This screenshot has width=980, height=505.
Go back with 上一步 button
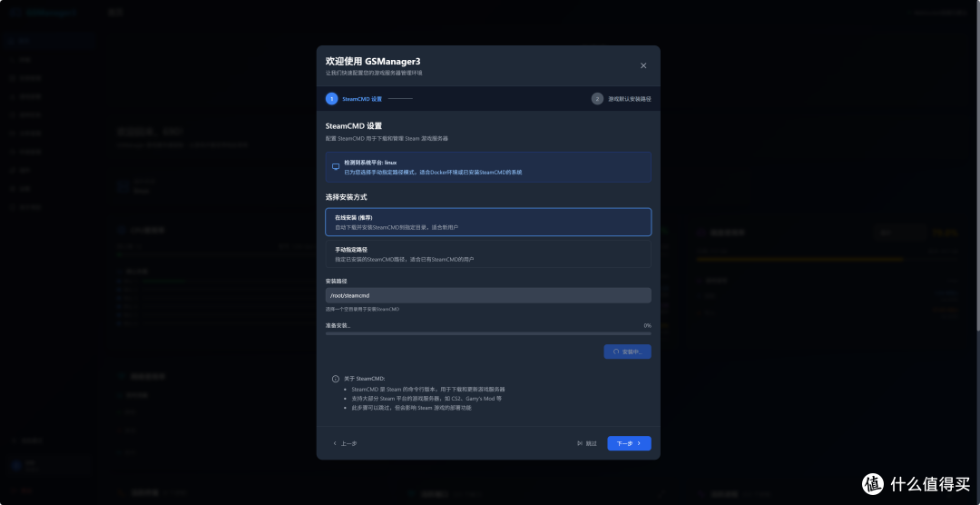pos(345,443)
